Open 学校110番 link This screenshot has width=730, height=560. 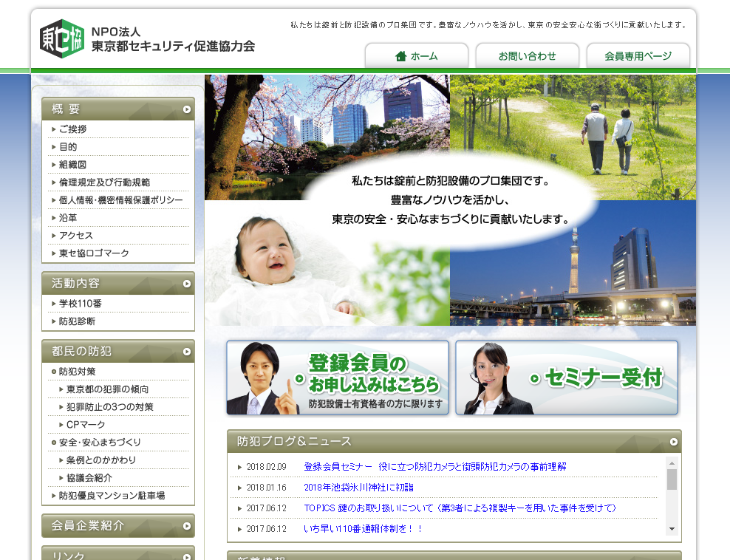coord(80,304)
